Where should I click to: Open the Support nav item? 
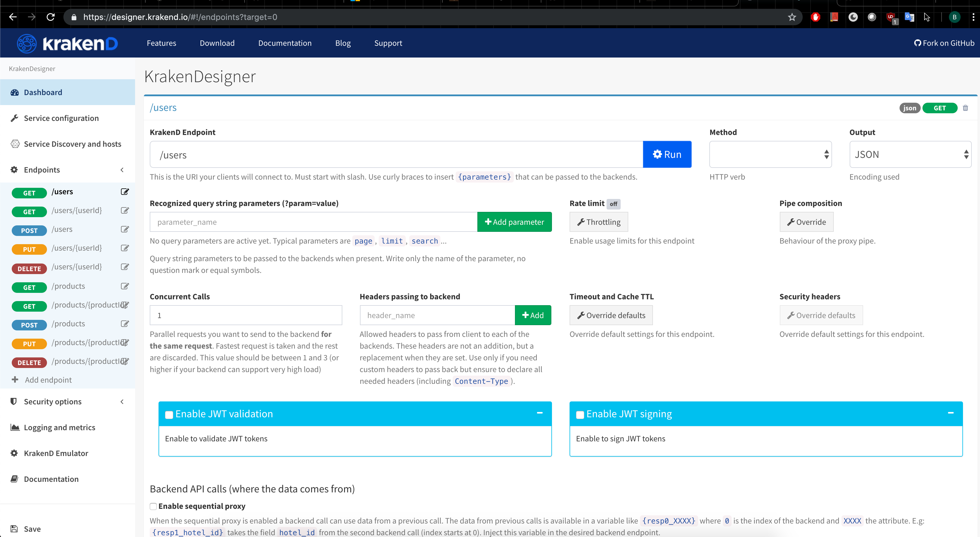pos(388,43)
